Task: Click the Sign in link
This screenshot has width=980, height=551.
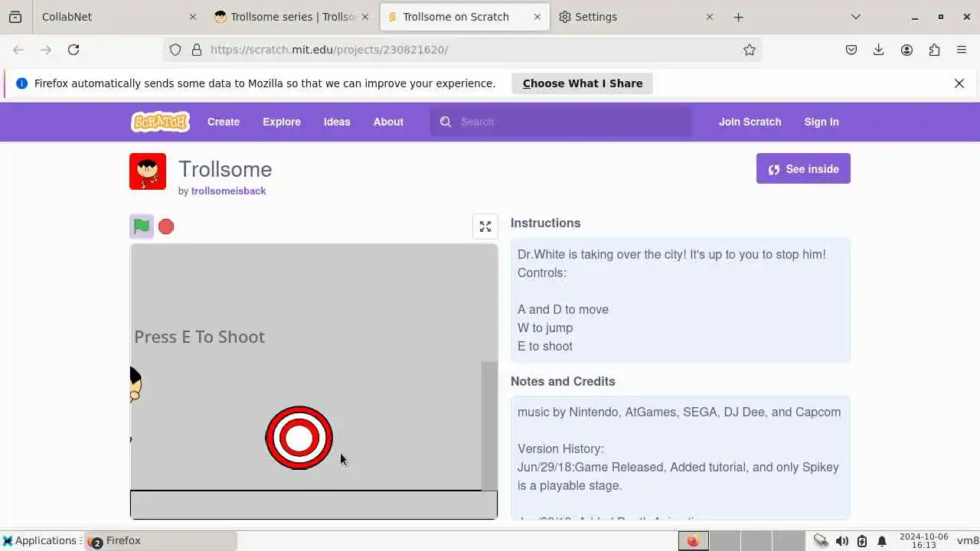Action: point(822,122)
